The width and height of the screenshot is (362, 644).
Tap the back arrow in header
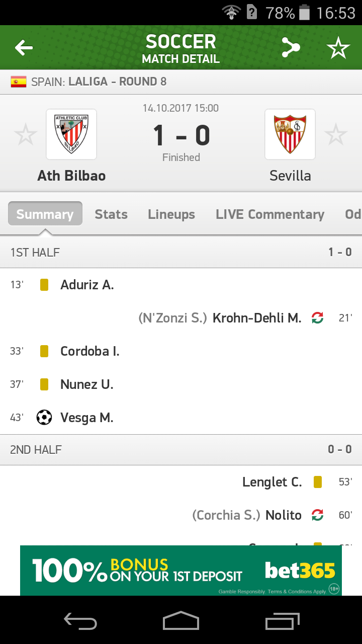click(24, 48)
